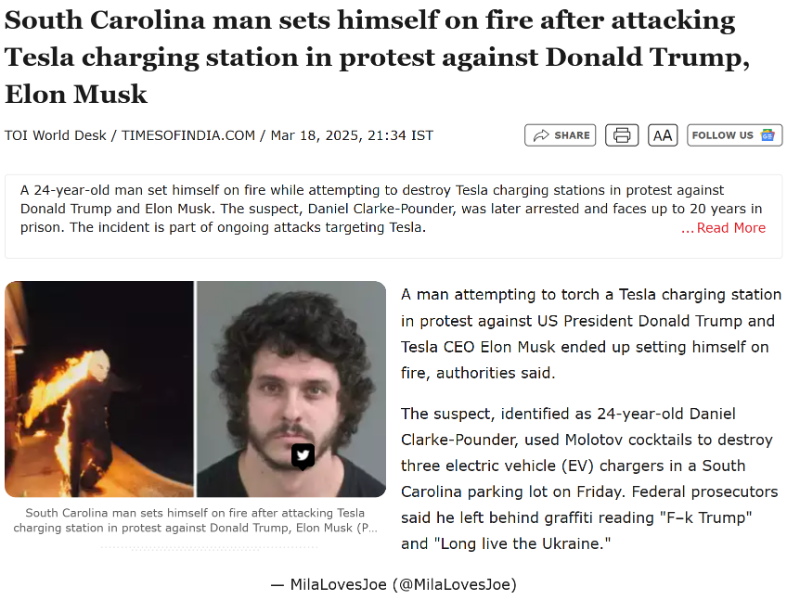Screen dimensions: 787x600
Task: Click the Twitter bird icon on photo
Action: point(303,456)
